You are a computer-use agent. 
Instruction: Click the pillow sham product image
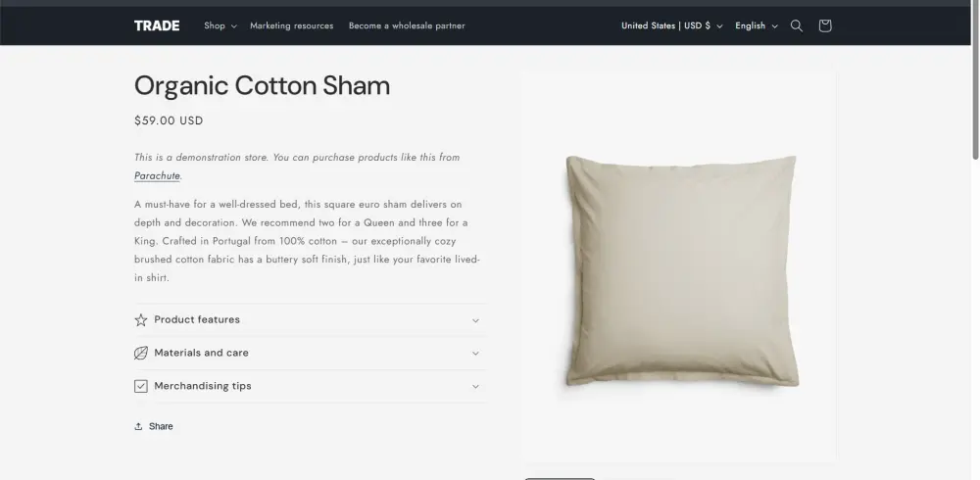680,269
